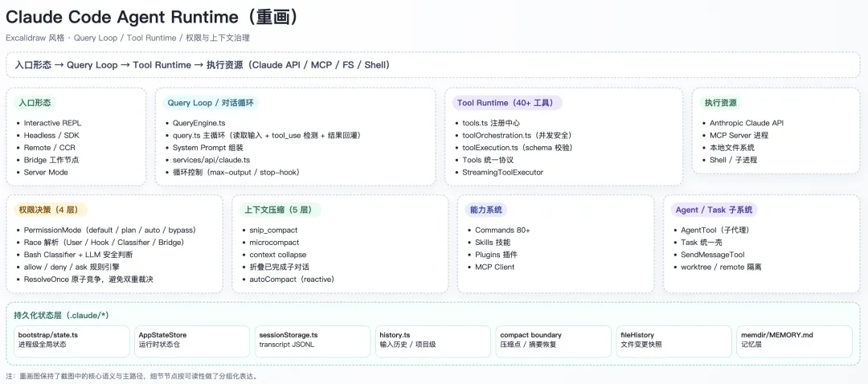Image resolution: width=868 pixels, height=384 pixels.
Task: Click the AppStateStore card
Action: coord(192,341)
